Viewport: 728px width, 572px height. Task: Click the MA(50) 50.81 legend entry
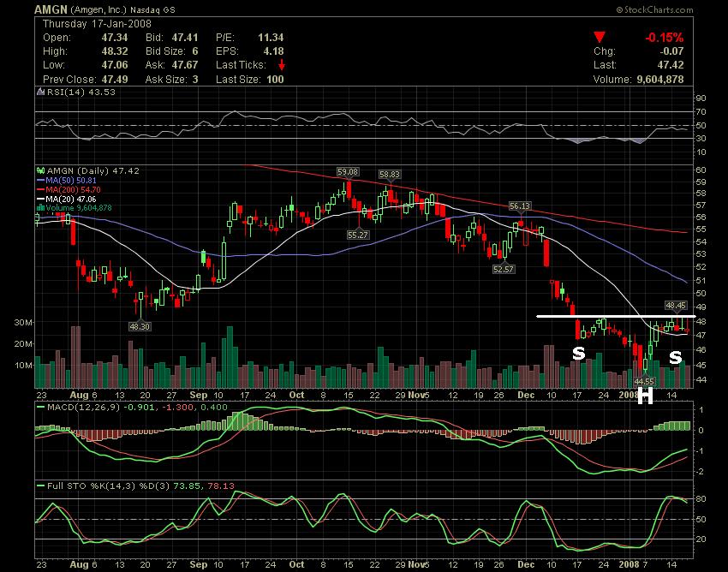(x=71, y=181)
